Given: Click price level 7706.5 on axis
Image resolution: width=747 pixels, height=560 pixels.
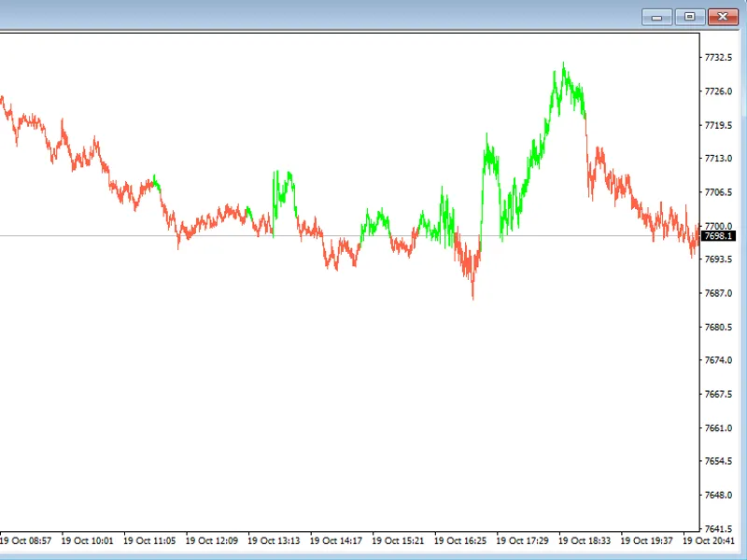Looking at the screenshot, I should pos(718,192).
